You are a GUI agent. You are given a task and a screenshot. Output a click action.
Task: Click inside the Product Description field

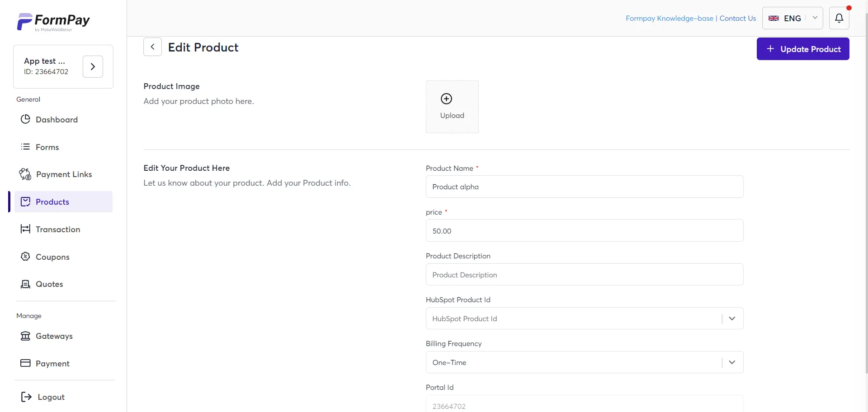tap(584, 274)
